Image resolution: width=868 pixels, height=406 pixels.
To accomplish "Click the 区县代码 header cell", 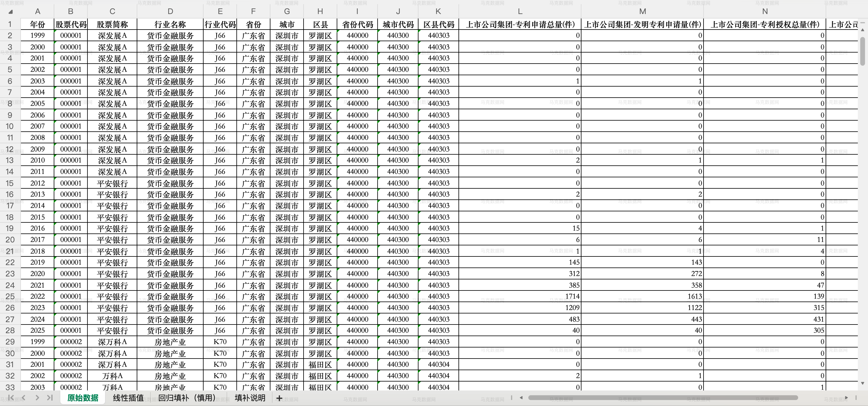I will click(x=438, y=24).
